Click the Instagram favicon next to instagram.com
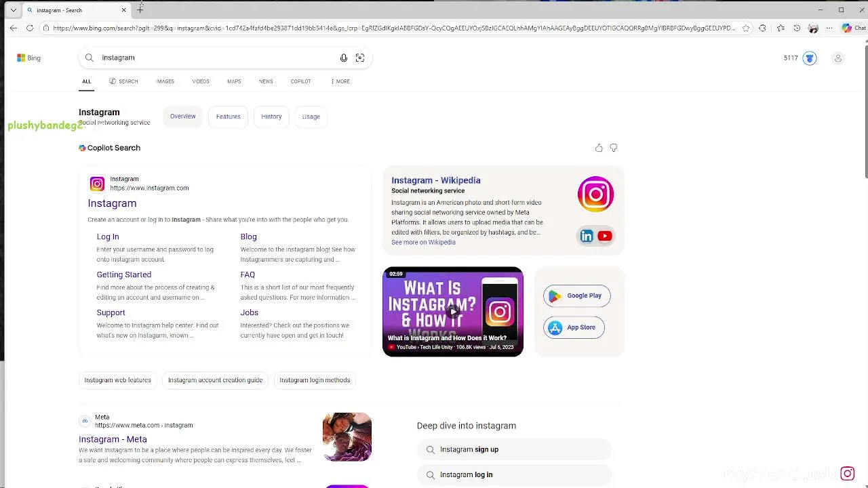 pos(97,184)
